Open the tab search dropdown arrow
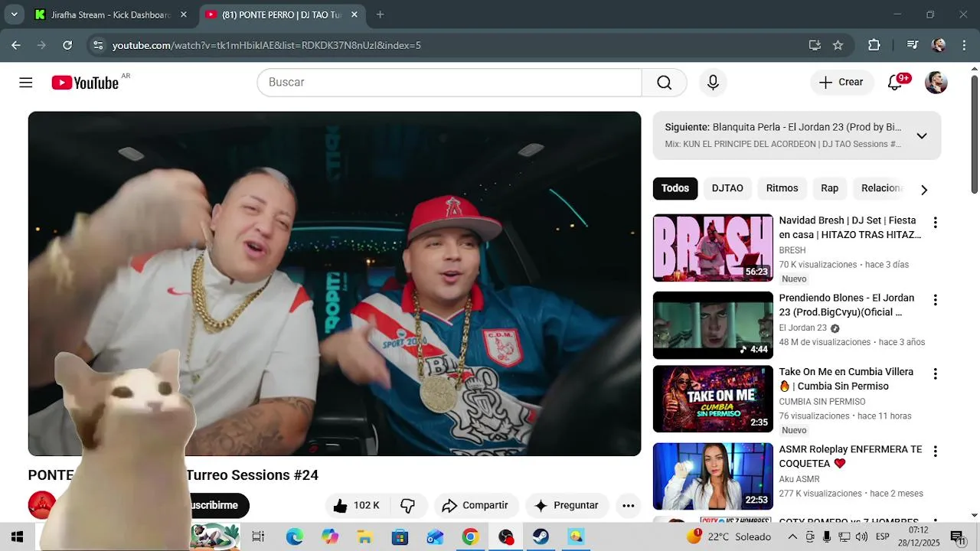Screen dimensions: 980x551 [14, 15]
